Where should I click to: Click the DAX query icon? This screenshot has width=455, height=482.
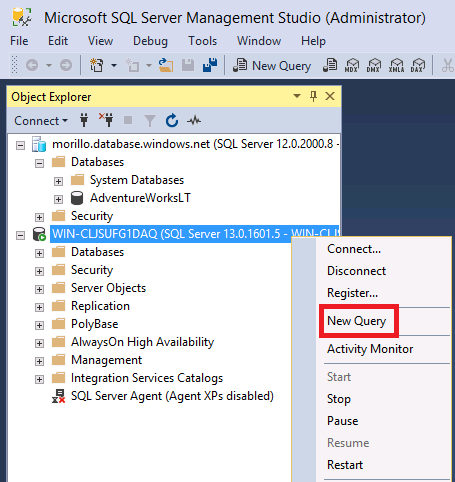418,65
